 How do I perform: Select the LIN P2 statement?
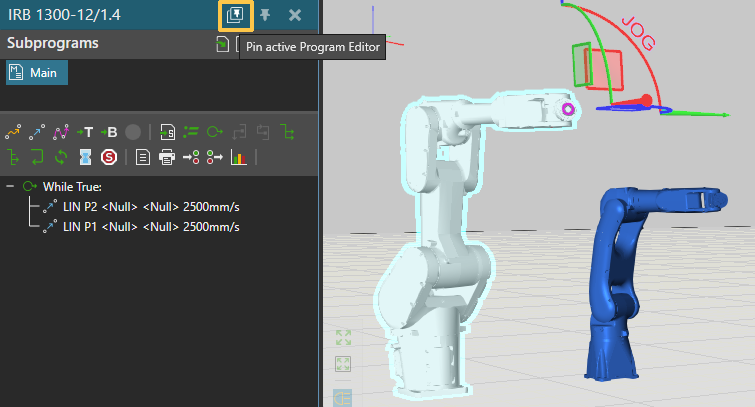[x=150, y=206]
